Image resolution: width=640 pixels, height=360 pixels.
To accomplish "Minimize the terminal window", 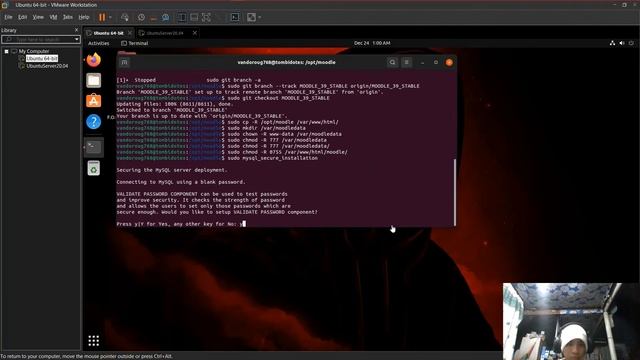I will click(x=422, y=62).
